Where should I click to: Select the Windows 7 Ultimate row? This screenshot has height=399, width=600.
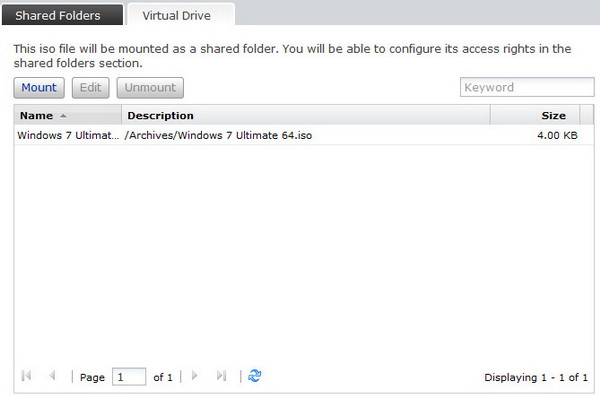tap(304, 135)
